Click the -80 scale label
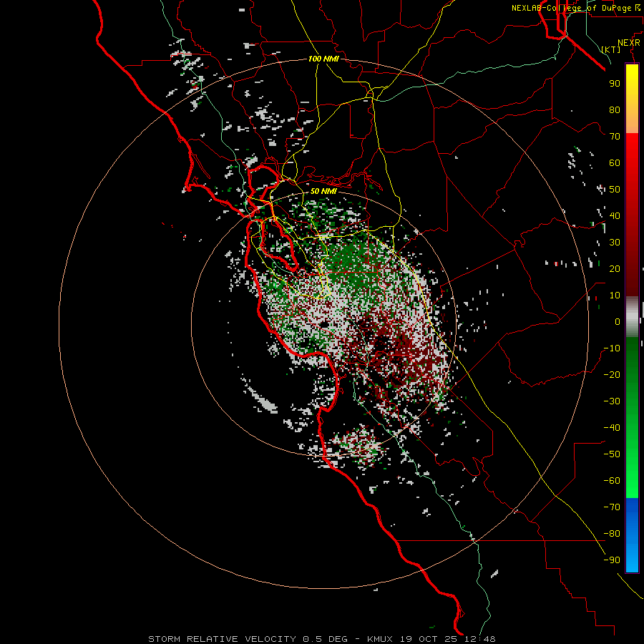 pos(612,534)
